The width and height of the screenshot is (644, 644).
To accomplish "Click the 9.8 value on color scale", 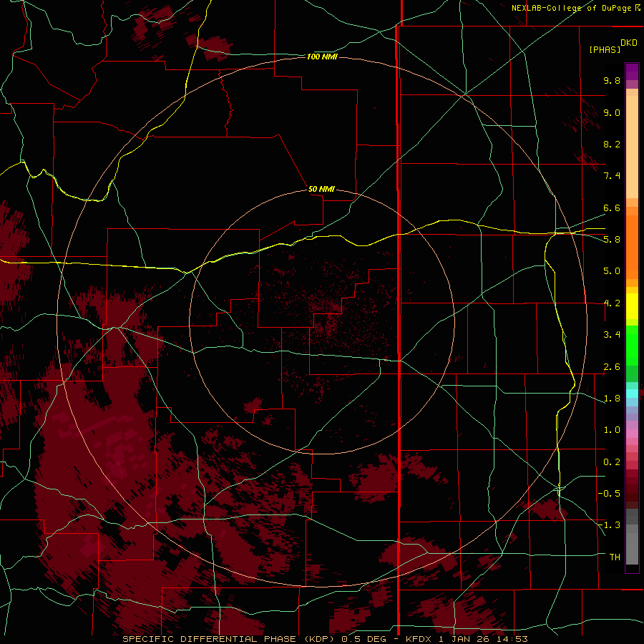I will (x=612, y=80).
